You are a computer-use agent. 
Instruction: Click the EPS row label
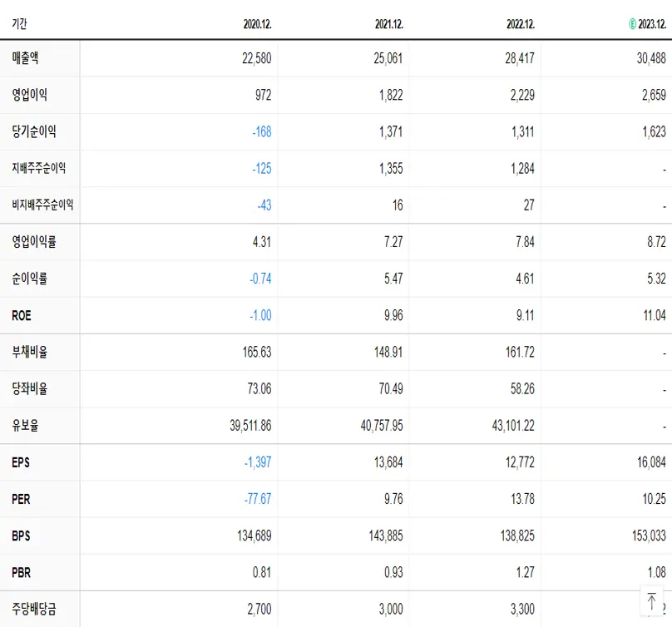[x=21, y=462]
